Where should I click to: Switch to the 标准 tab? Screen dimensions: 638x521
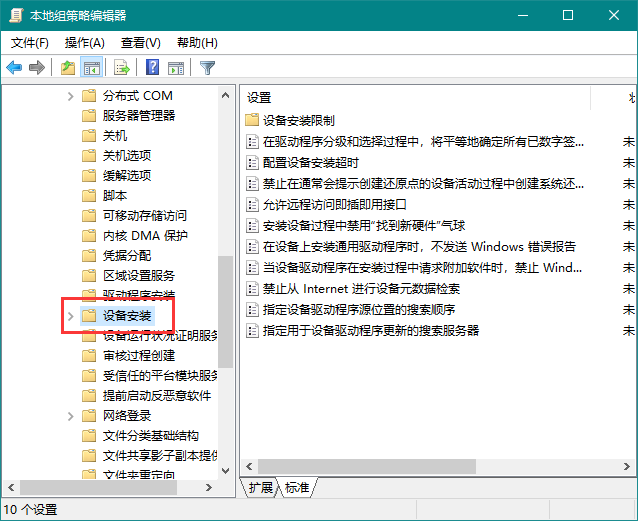point(297,487)
